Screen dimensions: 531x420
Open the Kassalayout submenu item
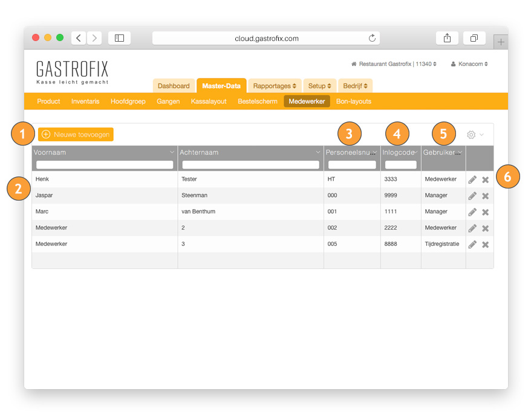(209, 102)
